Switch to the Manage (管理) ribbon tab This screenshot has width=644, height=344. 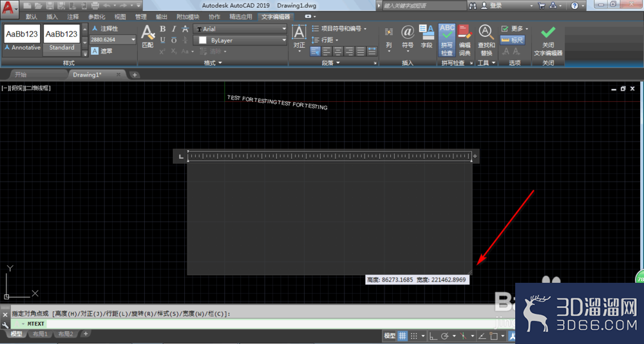(x=141, y=17)
